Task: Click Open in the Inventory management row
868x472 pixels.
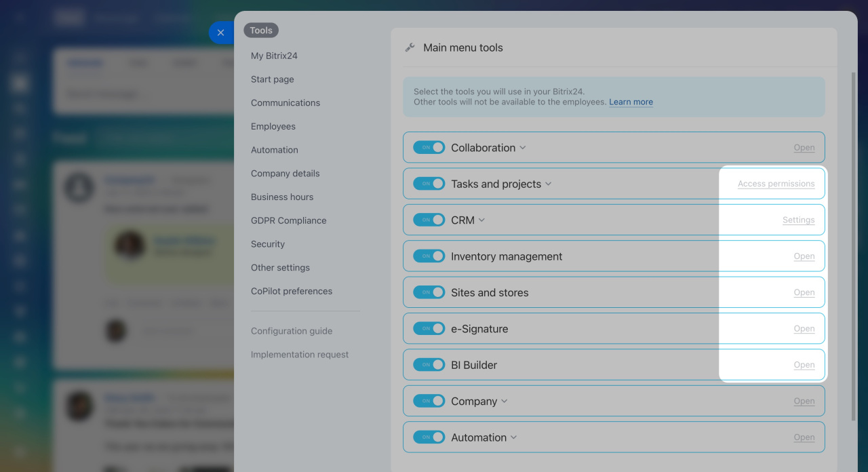Action: tap(804, 256)
